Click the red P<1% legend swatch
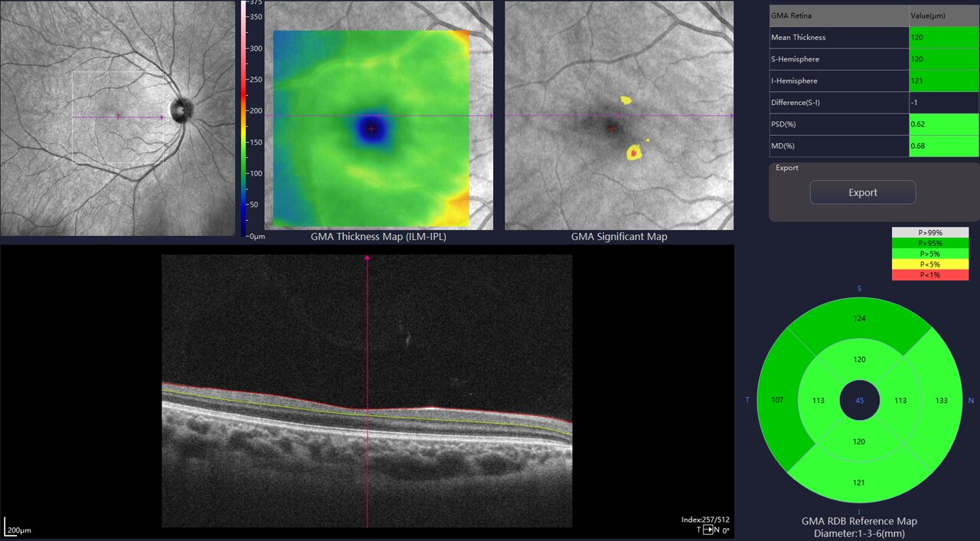The image size is (980, 541). coord(930,275)
